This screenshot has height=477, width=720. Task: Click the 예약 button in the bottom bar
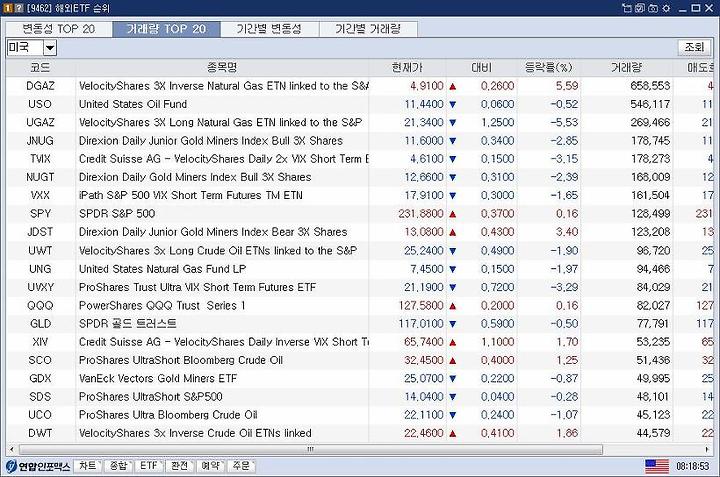(210, 466)
